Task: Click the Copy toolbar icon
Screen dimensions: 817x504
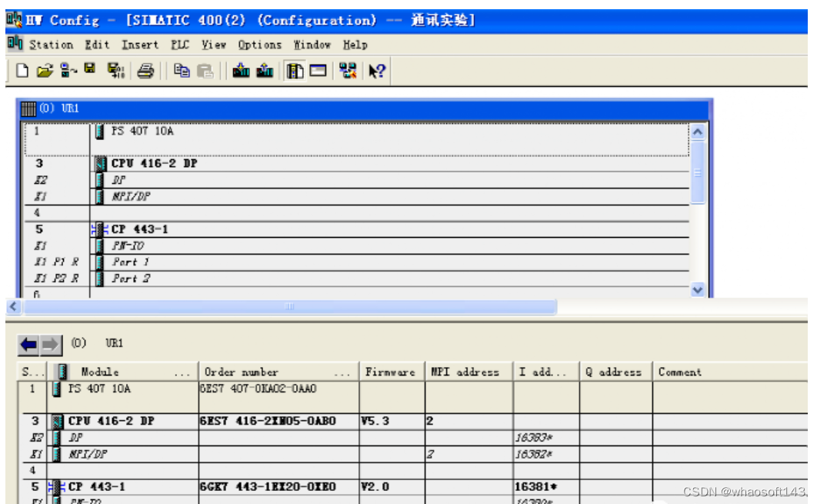Action: (x=182, y=70)
